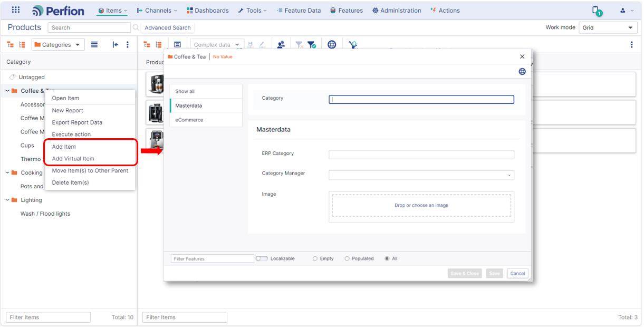Viewport: 644px width, 327px height.
Task: Close the Coffee & Tea dialog
Action: pos(522,56)
